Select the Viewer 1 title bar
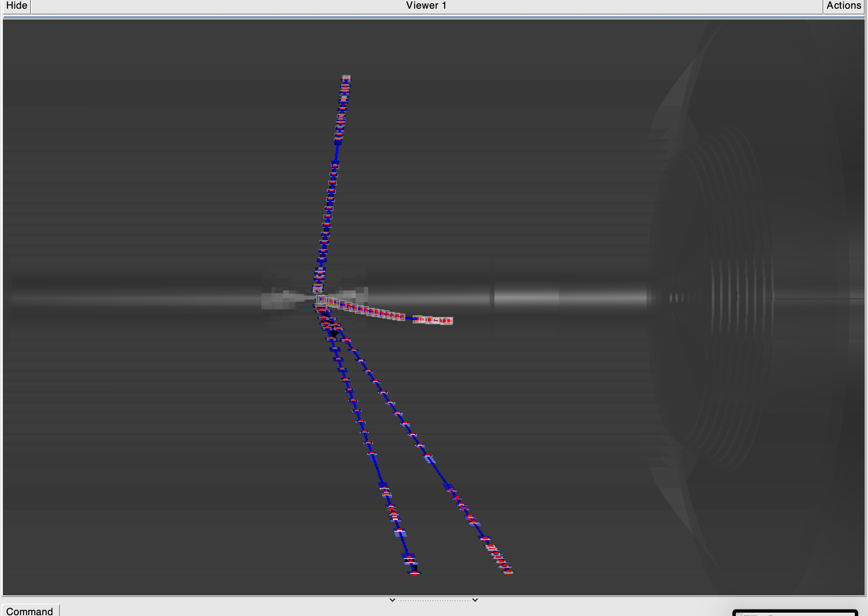The width and height of the screenshot is (868, 616). point(427,6)
